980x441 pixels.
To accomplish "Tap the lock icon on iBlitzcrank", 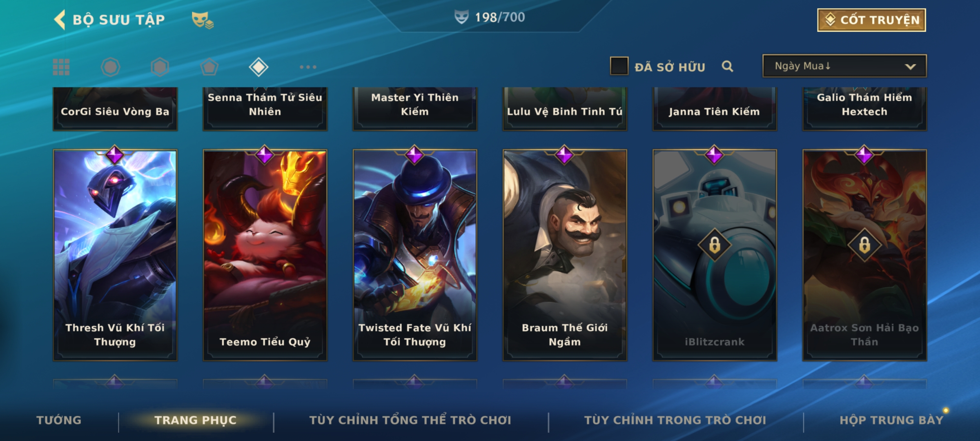I will coord(715,245).
